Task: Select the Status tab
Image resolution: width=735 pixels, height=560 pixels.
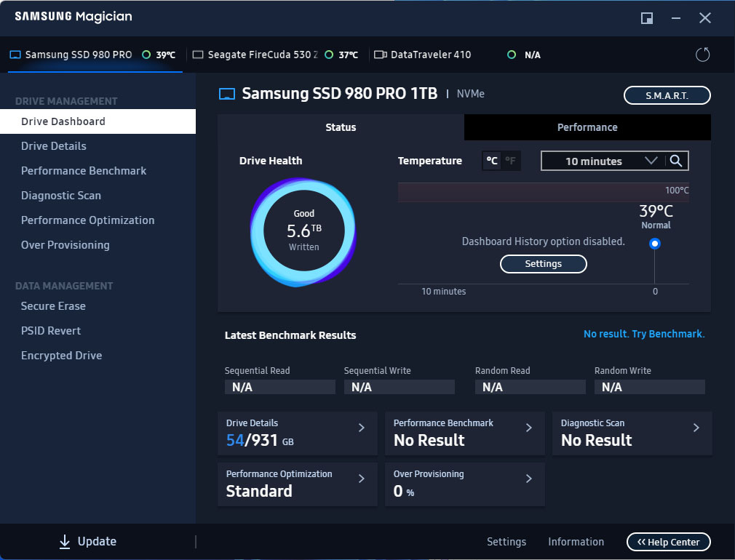Action: pos(341,127)
